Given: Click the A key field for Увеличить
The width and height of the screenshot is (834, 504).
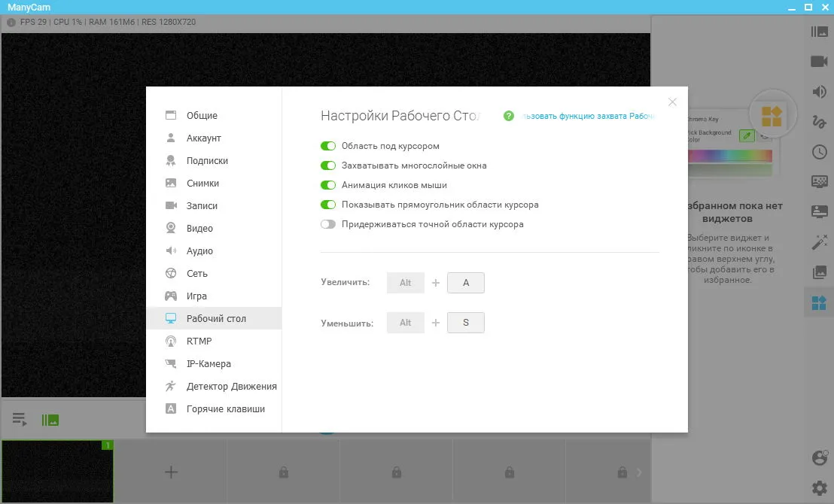Looking at the screenshot, I should point(465,283).
